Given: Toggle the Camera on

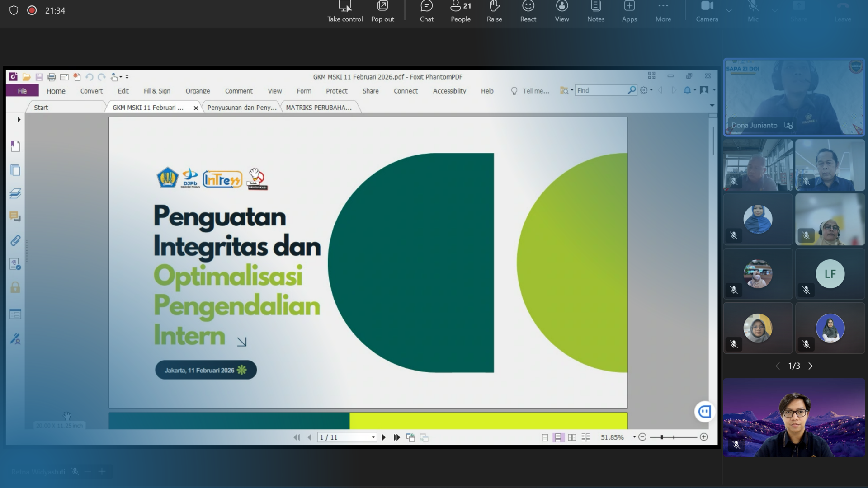Looking at the screenshot, I should point(707,11).
